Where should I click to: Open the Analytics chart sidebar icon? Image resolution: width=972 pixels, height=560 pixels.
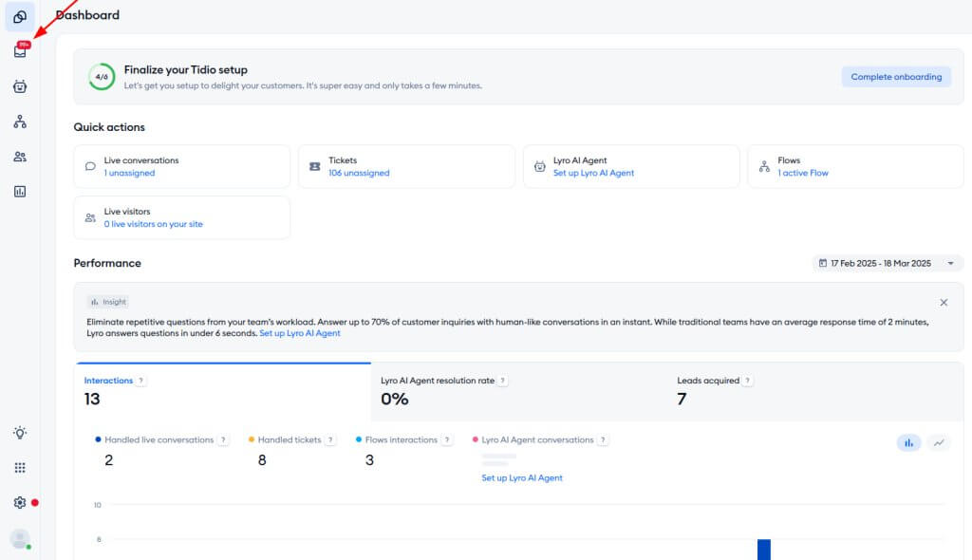20,192
